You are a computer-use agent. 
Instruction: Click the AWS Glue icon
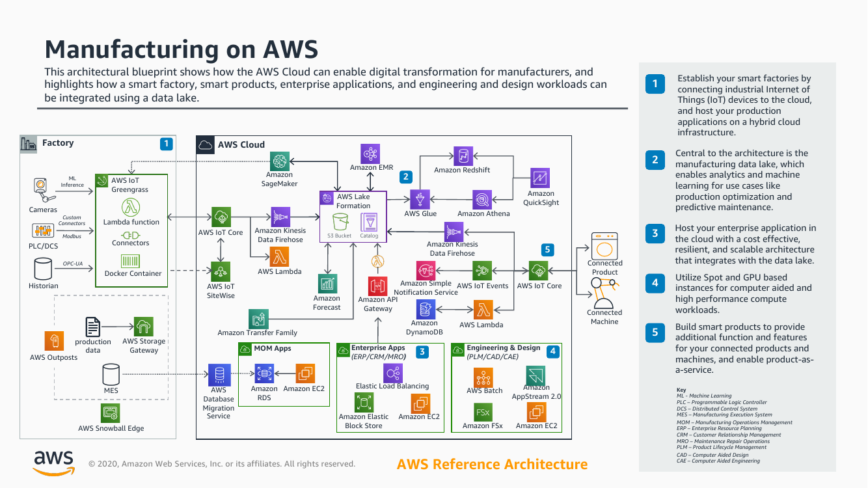coord(420,200)
